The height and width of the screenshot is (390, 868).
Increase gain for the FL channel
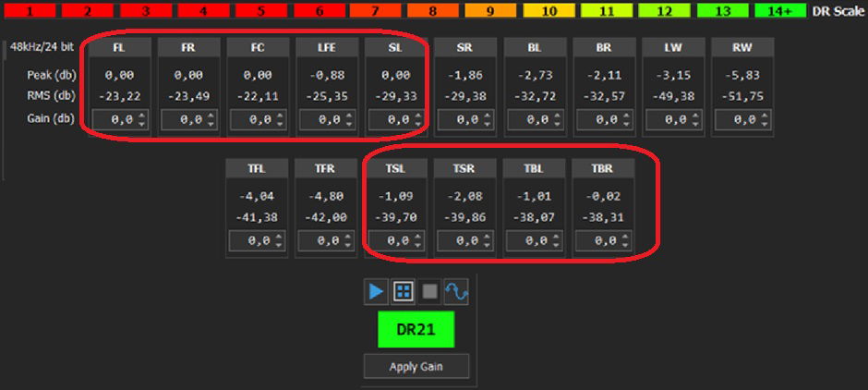pyautogui.click(x=141, y=116)
